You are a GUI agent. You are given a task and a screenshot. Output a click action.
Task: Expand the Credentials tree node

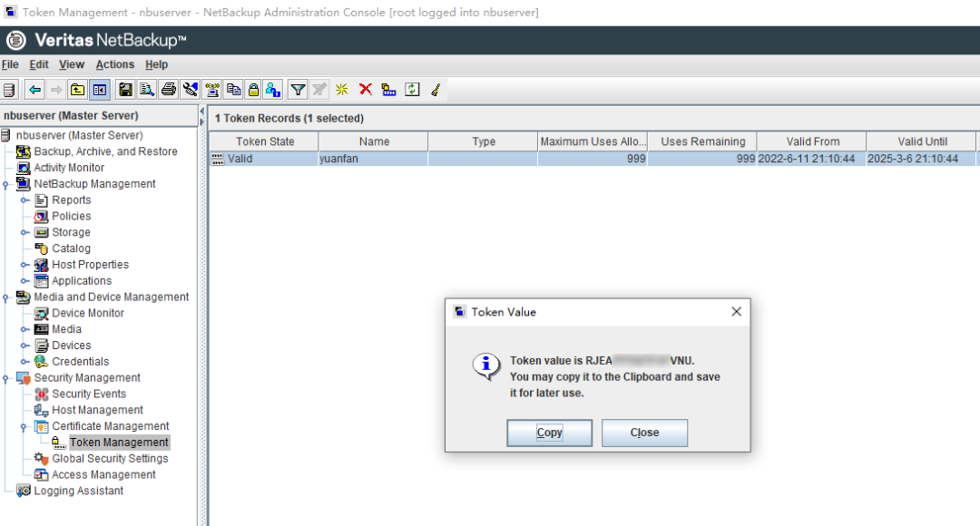[x=24, y=362]
